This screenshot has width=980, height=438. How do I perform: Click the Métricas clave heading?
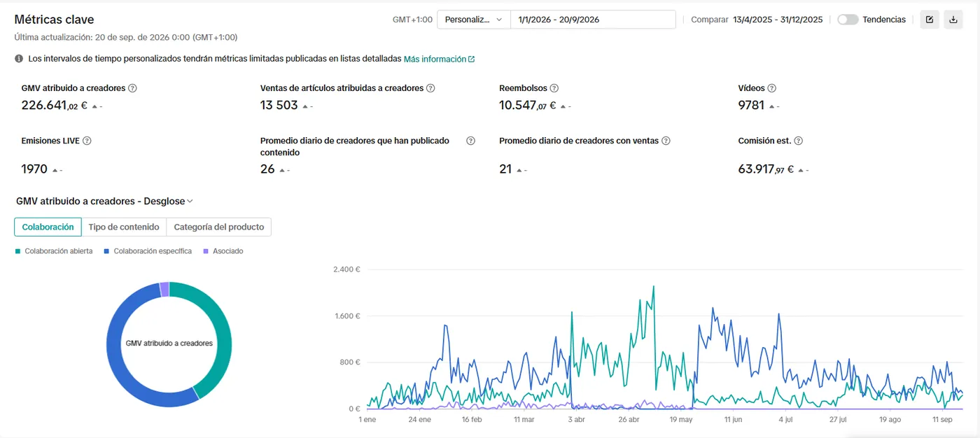click(54, 20)
